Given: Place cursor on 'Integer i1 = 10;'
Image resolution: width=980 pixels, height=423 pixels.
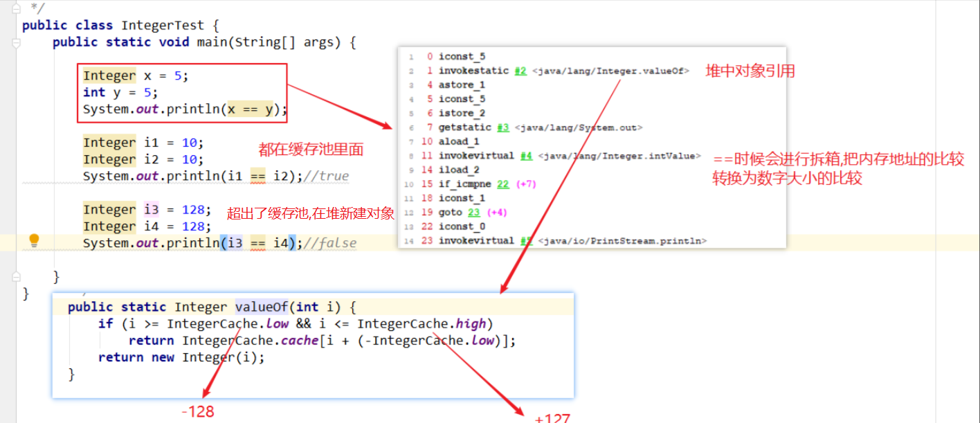Looking at the screenshot, I should point(143,143).
